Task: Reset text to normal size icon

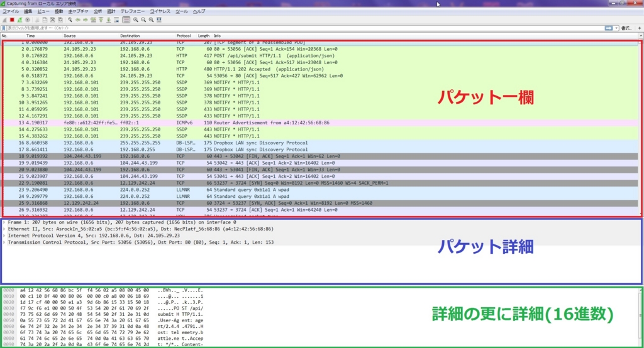Action: pyautogui.click(x=151, y=19)
